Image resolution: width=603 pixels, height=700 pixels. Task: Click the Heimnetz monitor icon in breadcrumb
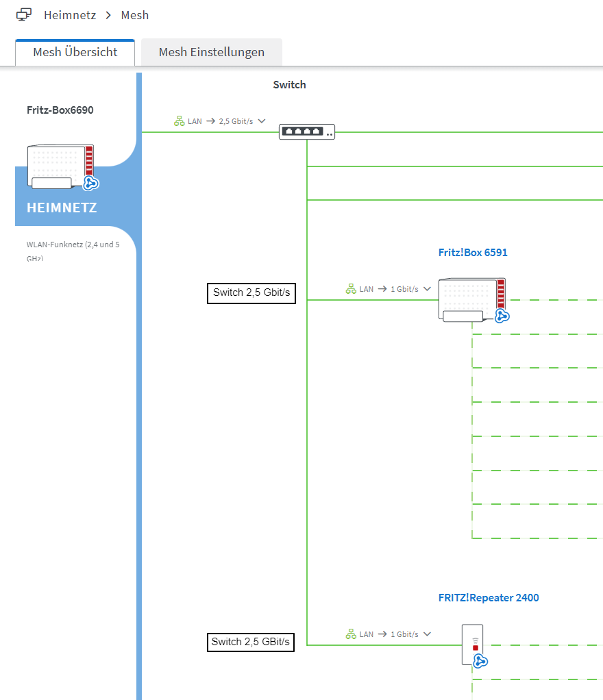click(24, 15)
